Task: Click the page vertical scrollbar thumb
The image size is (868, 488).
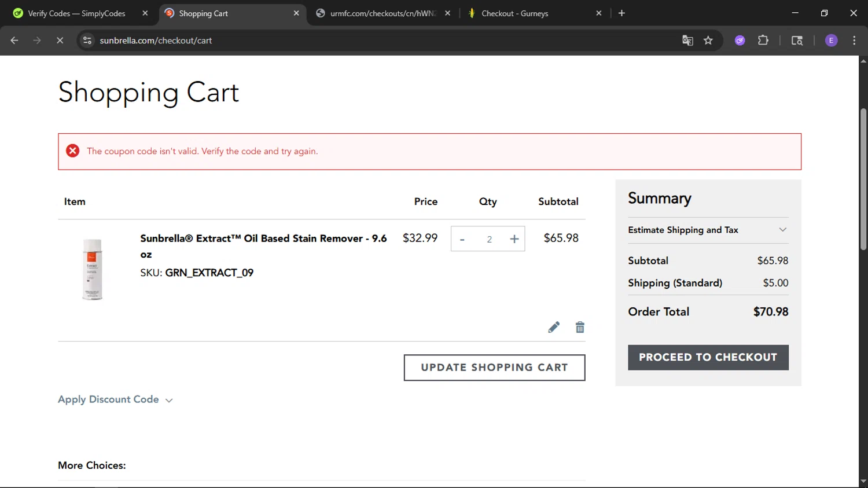Action: pos(863,179)
